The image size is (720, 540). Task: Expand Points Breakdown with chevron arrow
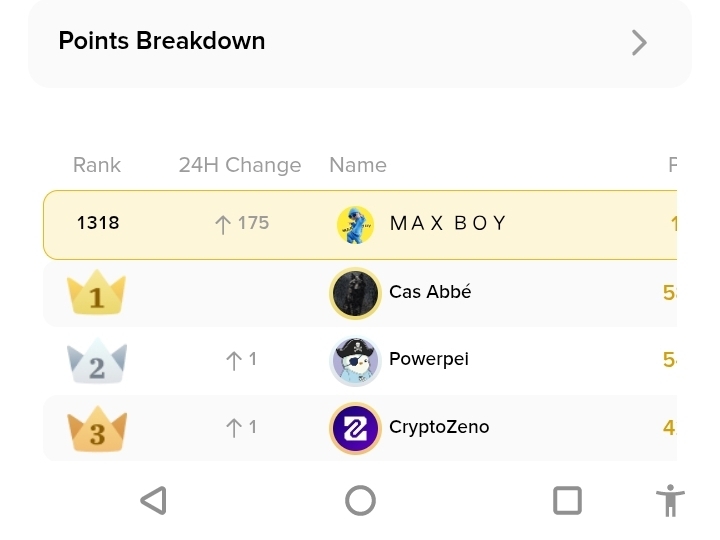(639, 42)
